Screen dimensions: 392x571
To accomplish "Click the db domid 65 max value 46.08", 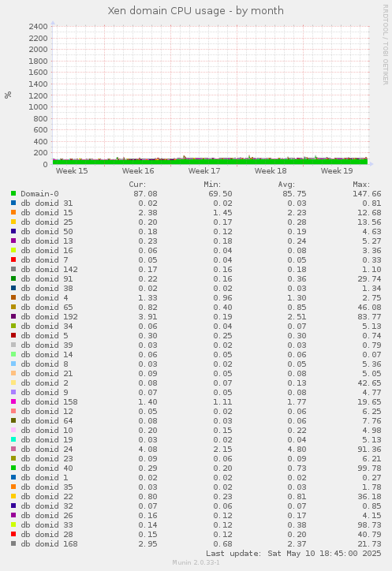I will [x=369, y=308].
